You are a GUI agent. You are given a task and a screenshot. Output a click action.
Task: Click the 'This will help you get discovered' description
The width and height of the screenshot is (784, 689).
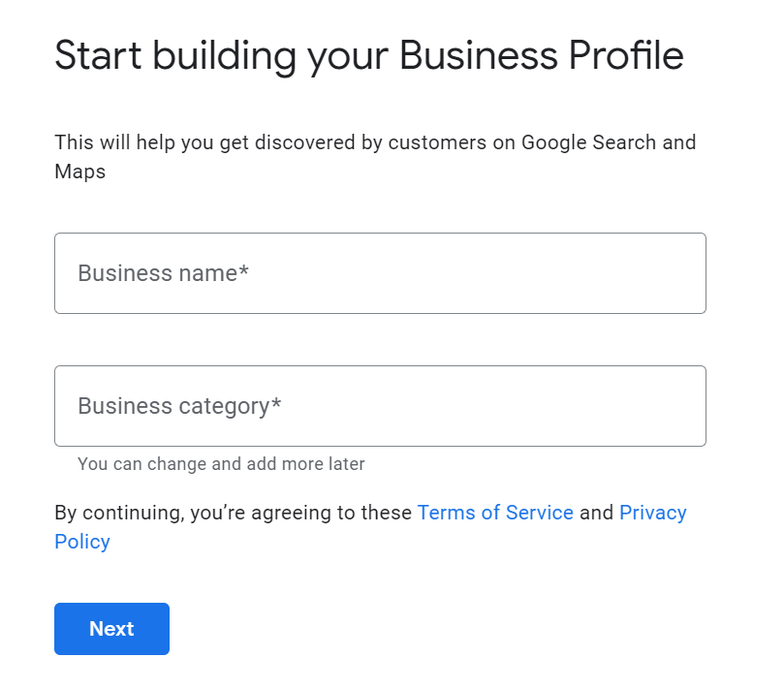pos(375,156)
